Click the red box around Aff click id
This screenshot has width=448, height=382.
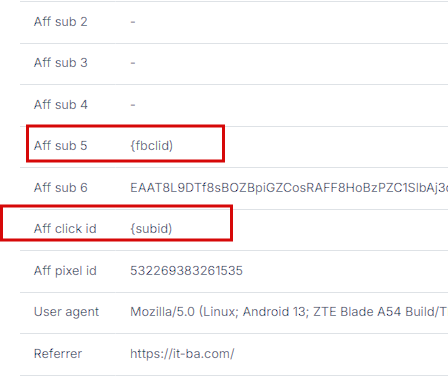[116, 223]
